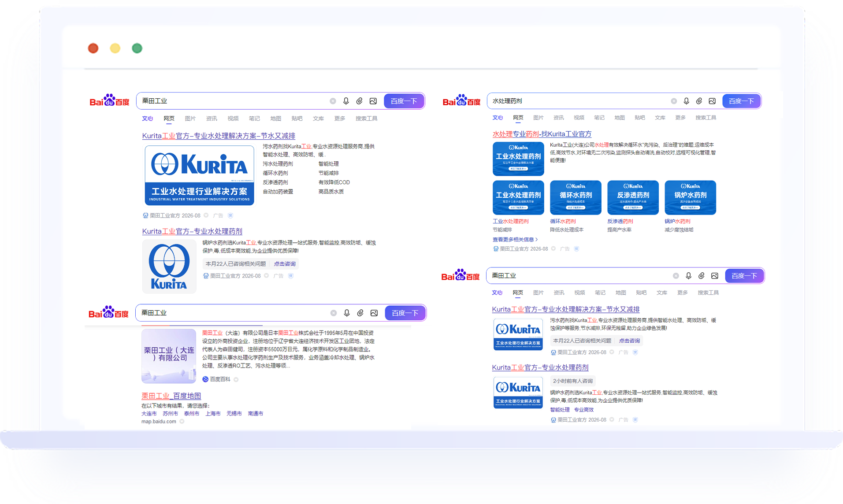The width and height of the screenshot is (843, 504).
Task: Click the 锅炉水药剂 blue product card image
Action: [690, 197]
